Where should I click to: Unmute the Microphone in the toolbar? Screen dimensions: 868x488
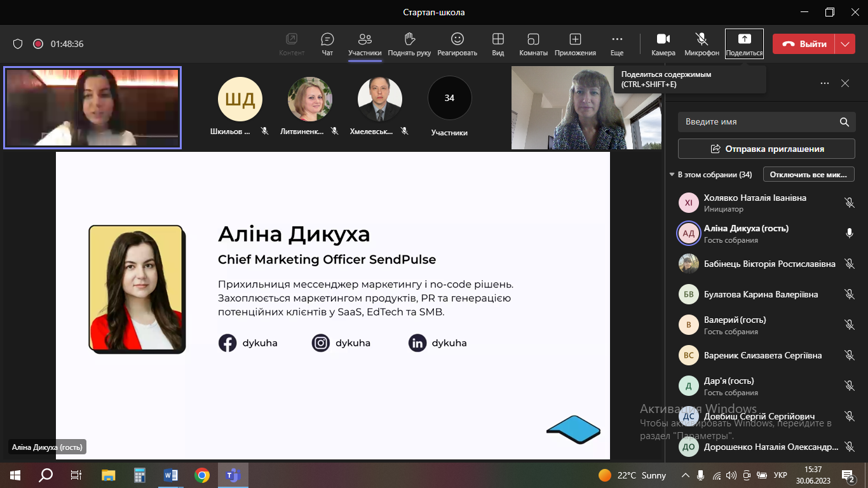(702, 44)
